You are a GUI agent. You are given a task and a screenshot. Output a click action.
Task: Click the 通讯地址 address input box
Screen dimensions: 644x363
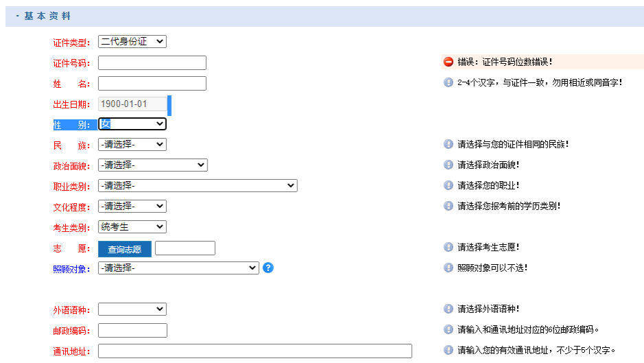pyautogui.click(x=255, y=351)
